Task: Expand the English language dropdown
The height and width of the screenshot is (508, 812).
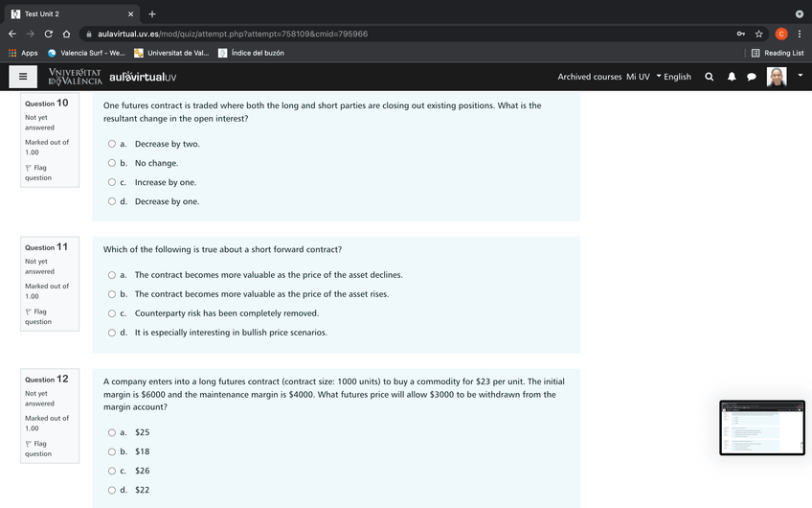Action: [x=673, y=77]
